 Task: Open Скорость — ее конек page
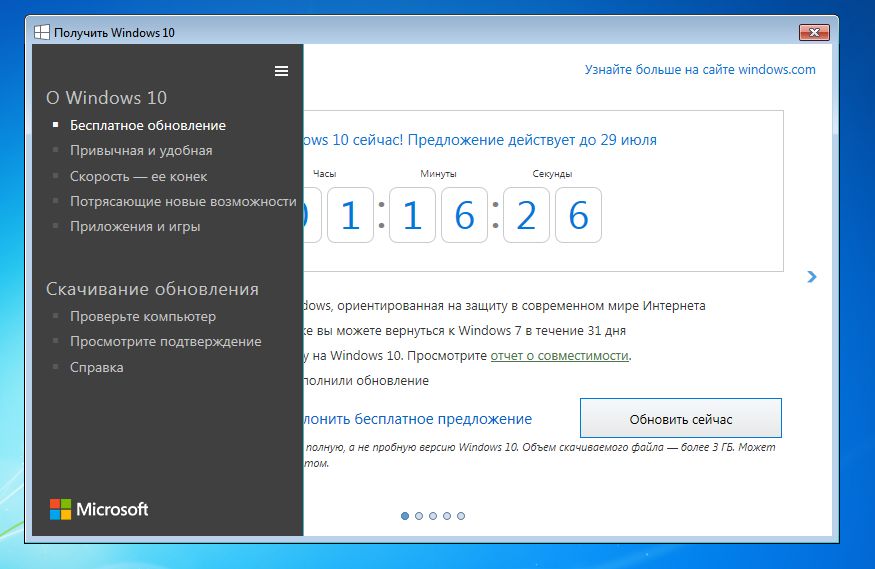[138, 176]
